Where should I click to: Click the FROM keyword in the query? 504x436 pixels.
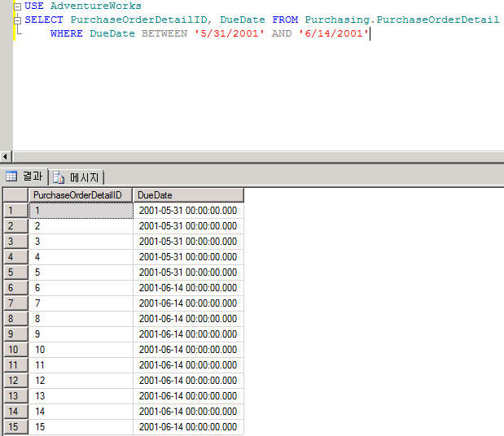pos(285,20)
